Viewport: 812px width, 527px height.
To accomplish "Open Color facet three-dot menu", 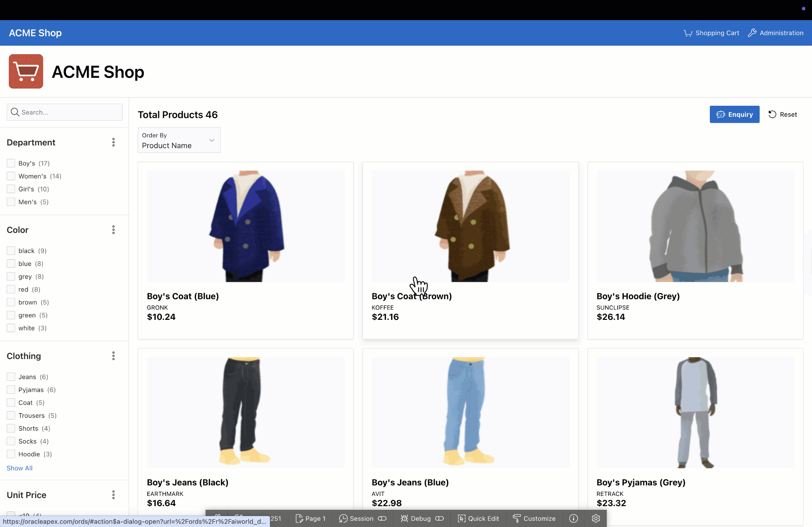I will coord(114,230).
